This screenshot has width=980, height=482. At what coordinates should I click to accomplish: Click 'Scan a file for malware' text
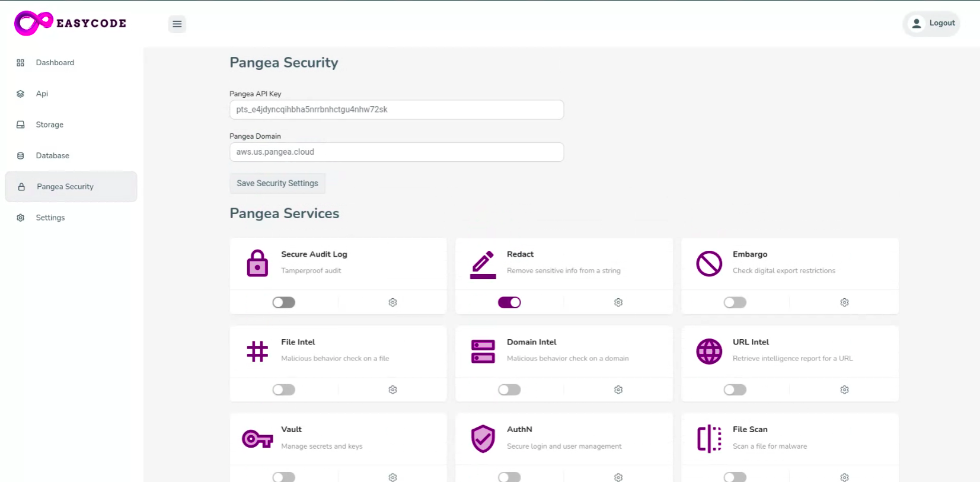(770, 446)
